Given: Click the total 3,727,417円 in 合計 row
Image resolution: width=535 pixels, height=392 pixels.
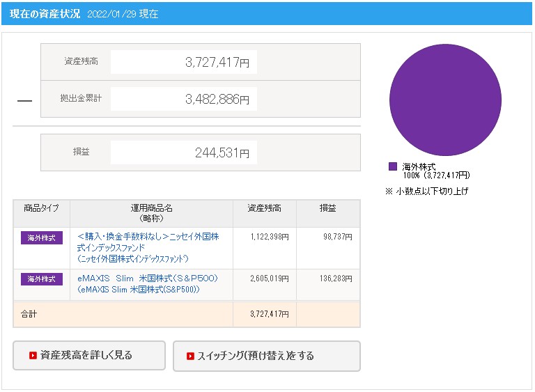Looking at the screenshot, I should click(270, 314).
